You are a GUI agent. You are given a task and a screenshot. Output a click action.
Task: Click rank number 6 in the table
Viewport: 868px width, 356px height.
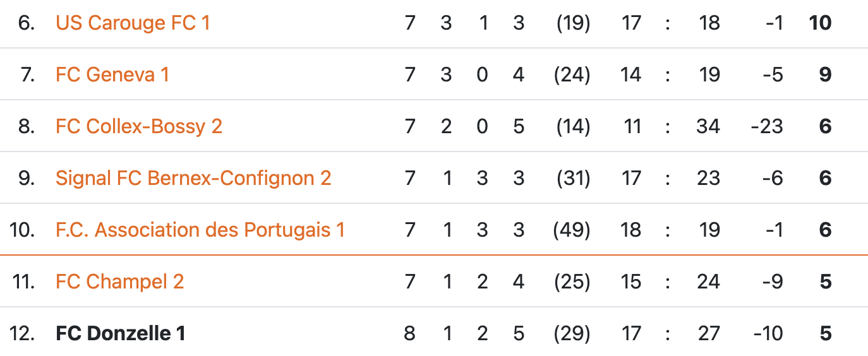point(27,23)
